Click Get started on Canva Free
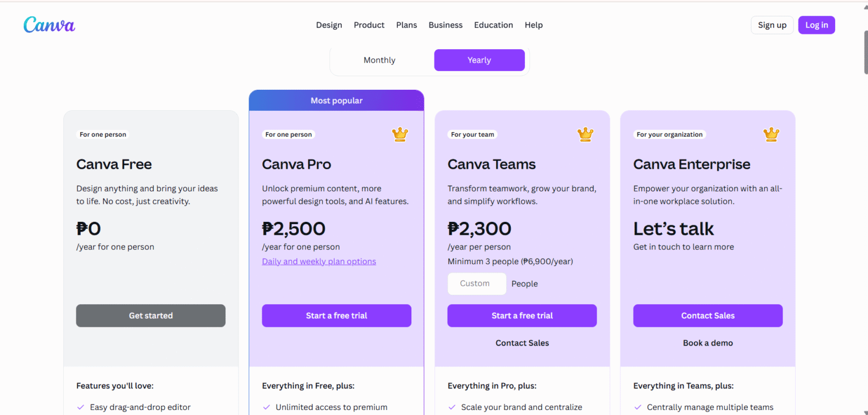The image size is (868, 415). pos(150,316)
